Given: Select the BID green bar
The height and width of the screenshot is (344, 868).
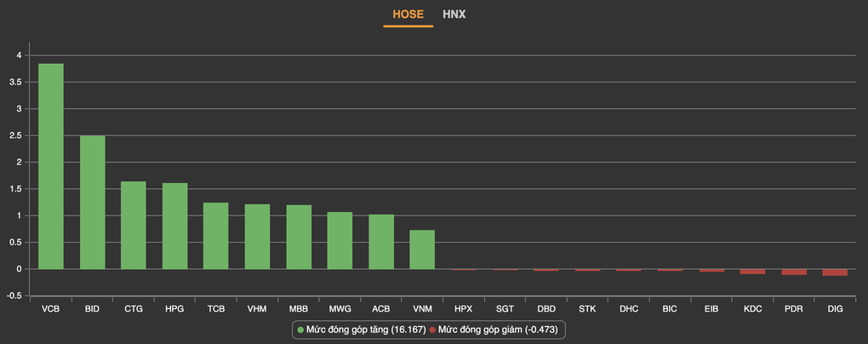Looking at the screenshot, I should (92, 203).
